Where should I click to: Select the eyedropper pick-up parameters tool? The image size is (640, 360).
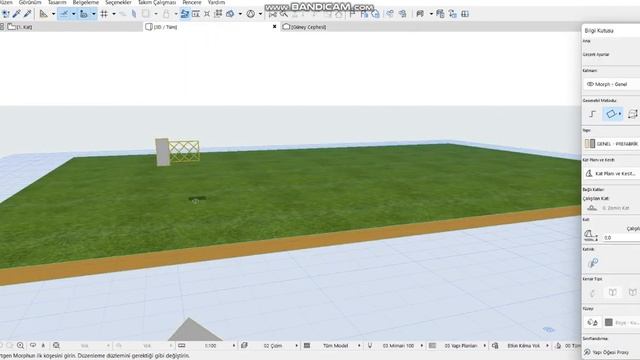click(x=17, y=14)
